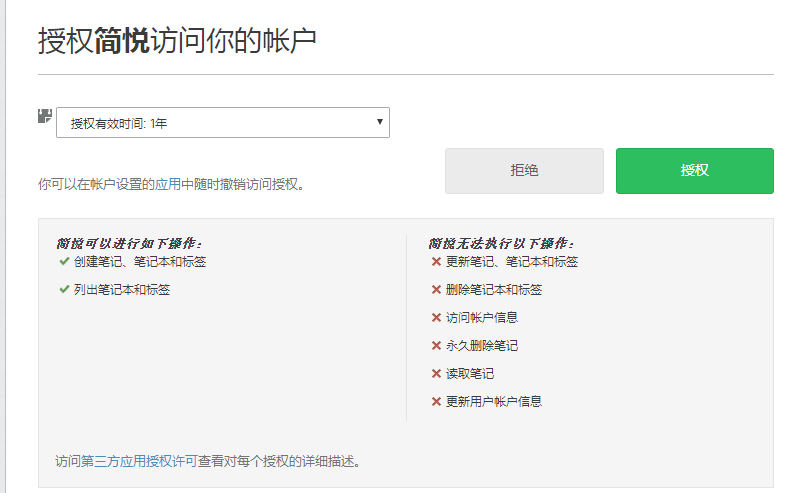Click the 读取笔记 text
The height and width of the screenshot is (493, 790).
point(470,374)
